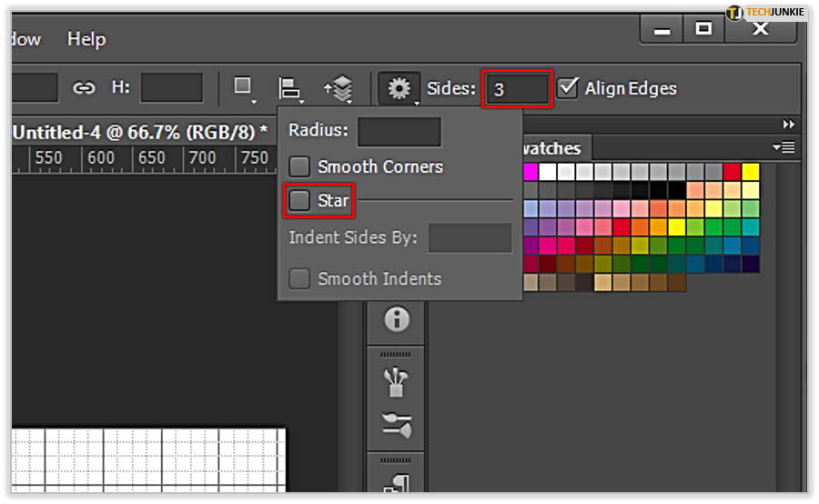Viewport: 819px width, 504px height.
Task: Open the Brush Presets panel icon
Action: [396, 381]
